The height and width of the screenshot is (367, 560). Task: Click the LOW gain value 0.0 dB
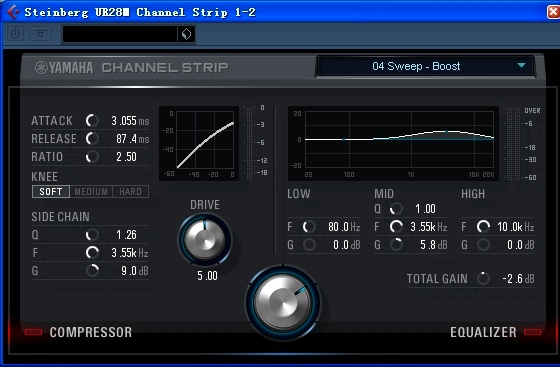pyautogui.click(x=346, y=245)
